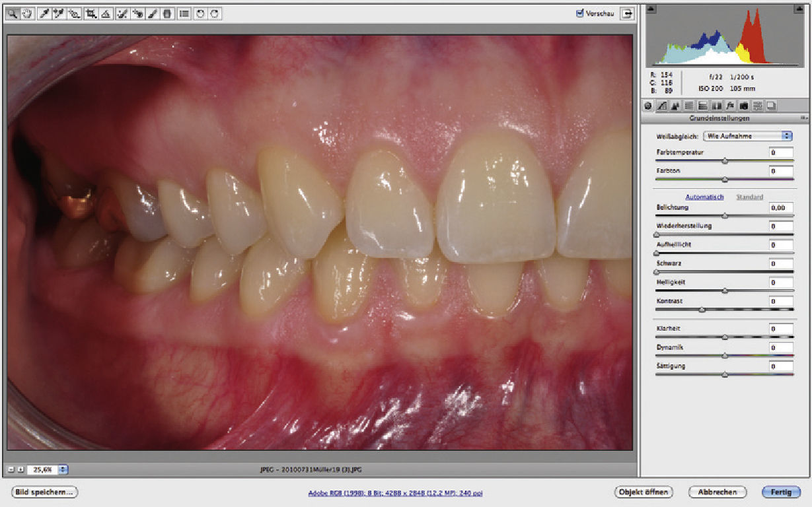Open the Camera Calibration tab
The height and width of the screenshot is (507, 812).
coord(744,106)
